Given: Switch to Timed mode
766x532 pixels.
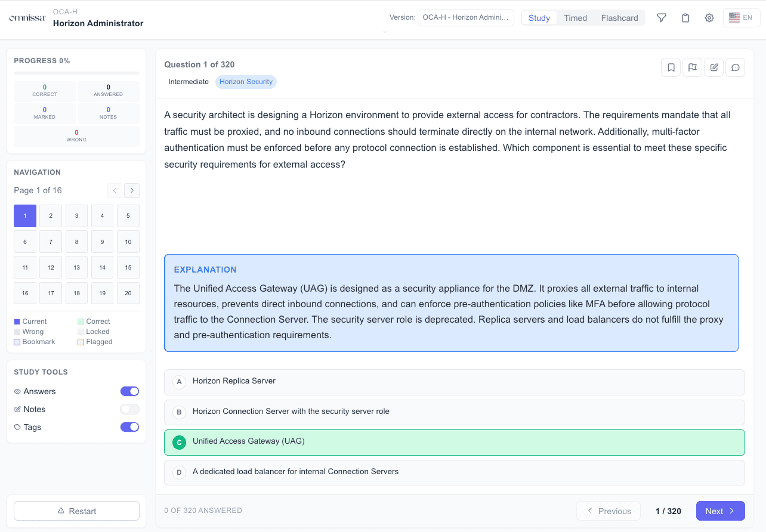Looking at the screenshot, I should coord(575,18).
